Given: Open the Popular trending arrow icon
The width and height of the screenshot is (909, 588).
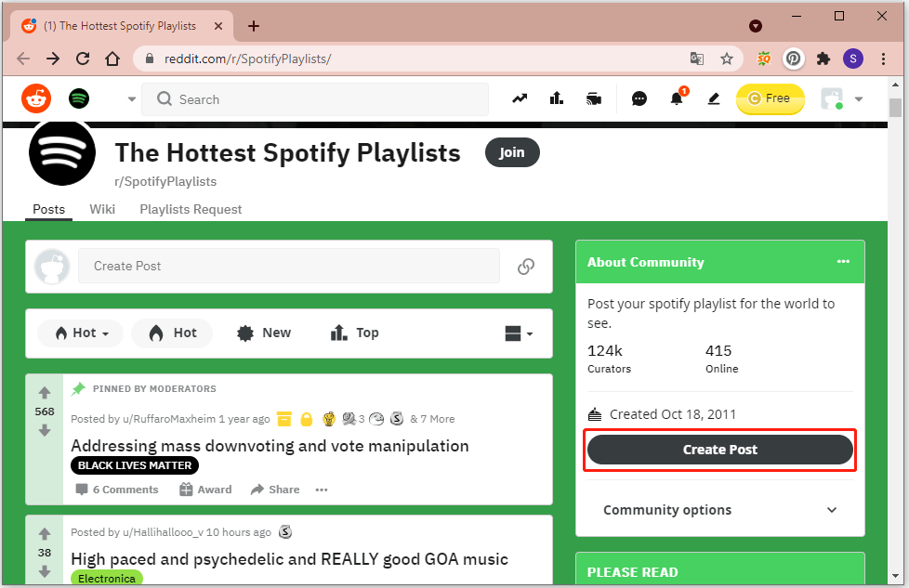Looking at the screenshot, I should [520, 98].
